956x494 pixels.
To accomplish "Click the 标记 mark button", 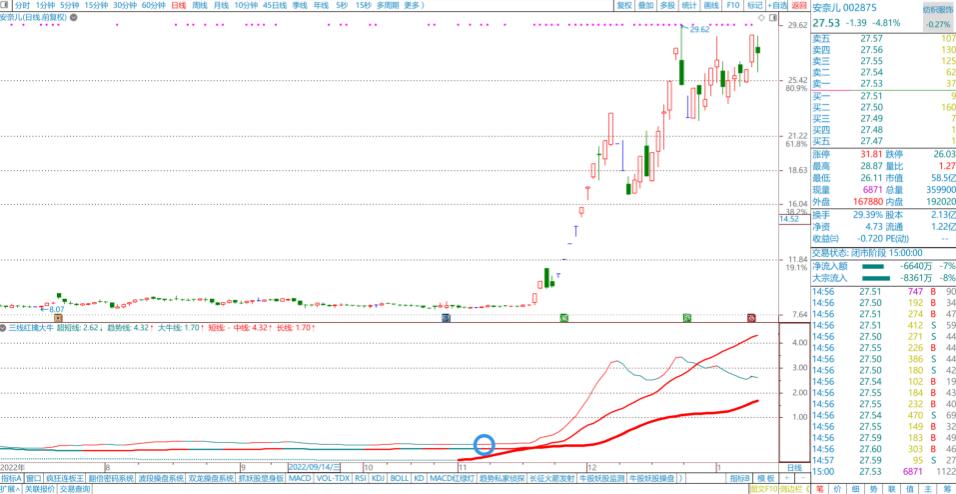I will pyautogui.click(x=755, y=5).
